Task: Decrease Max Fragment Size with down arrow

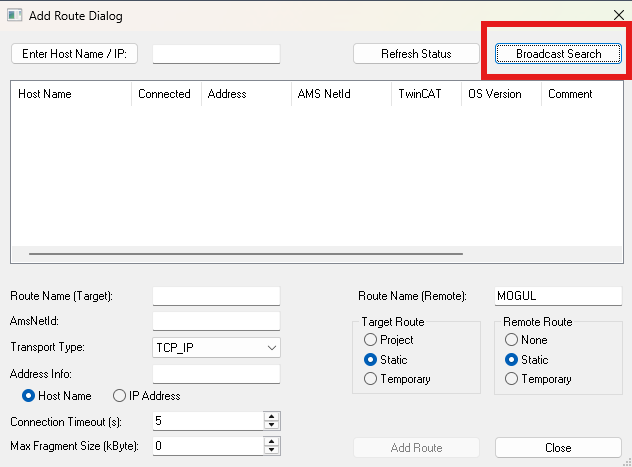Action: (272, 450)
